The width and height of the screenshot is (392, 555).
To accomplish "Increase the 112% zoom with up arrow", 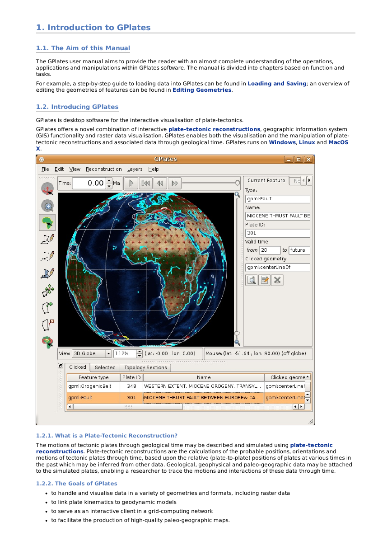I will (x=139, y=352).
